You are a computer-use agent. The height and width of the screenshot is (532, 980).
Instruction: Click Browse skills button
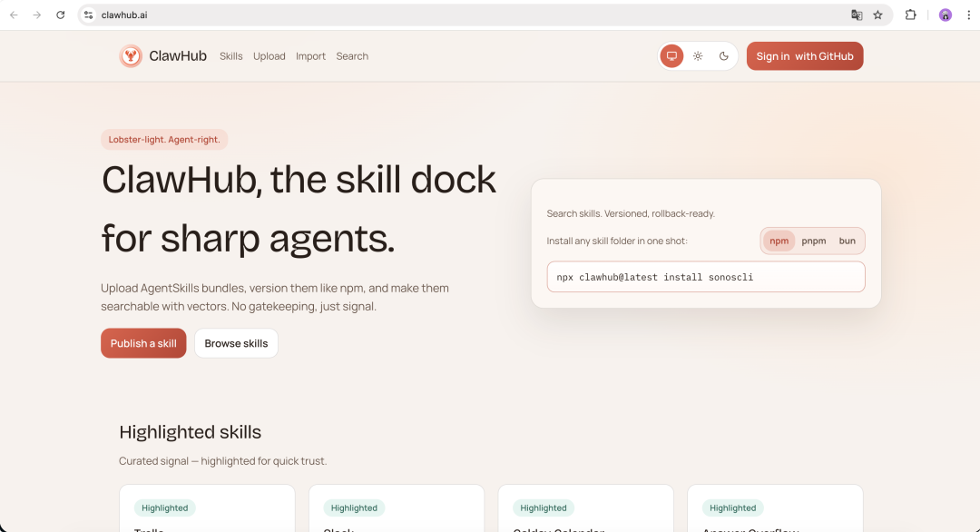pyautogui.click(x=236, y=343)
